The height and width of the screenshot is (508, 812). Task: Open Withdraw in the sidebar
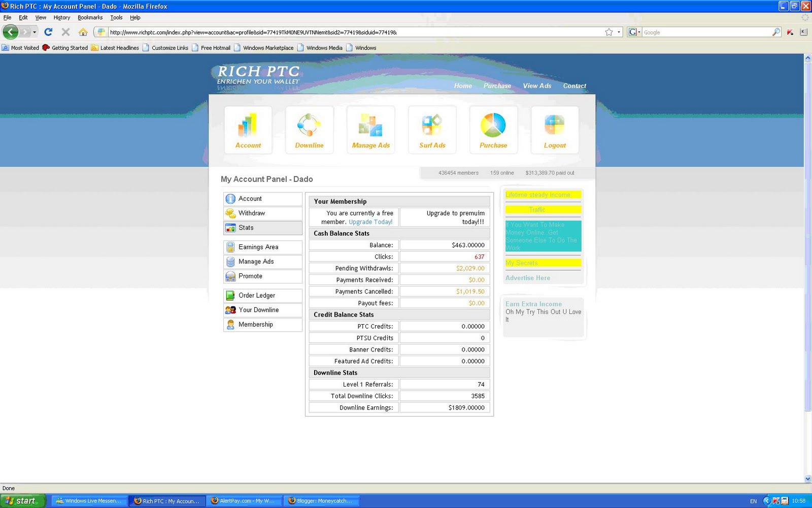[263, 213]
